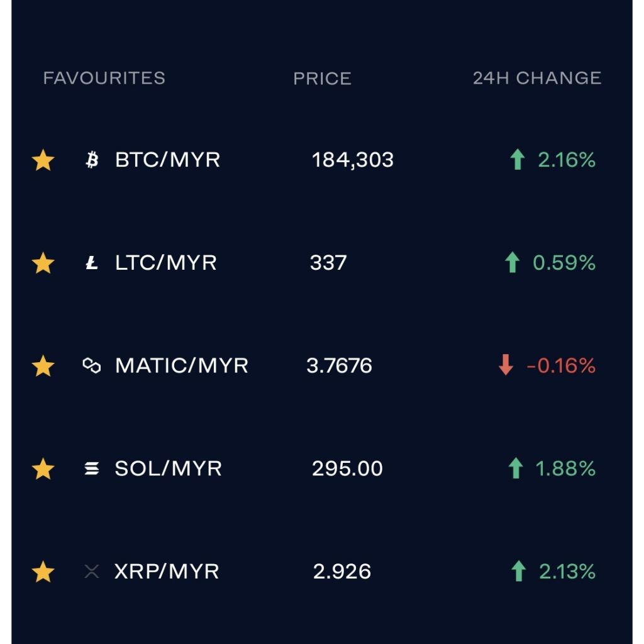Image resolution: width=644 pixels, height=644 pixels.
Task: Click the green up arrow for BTC
Action: pyautogui.click(x=518, y=159)
